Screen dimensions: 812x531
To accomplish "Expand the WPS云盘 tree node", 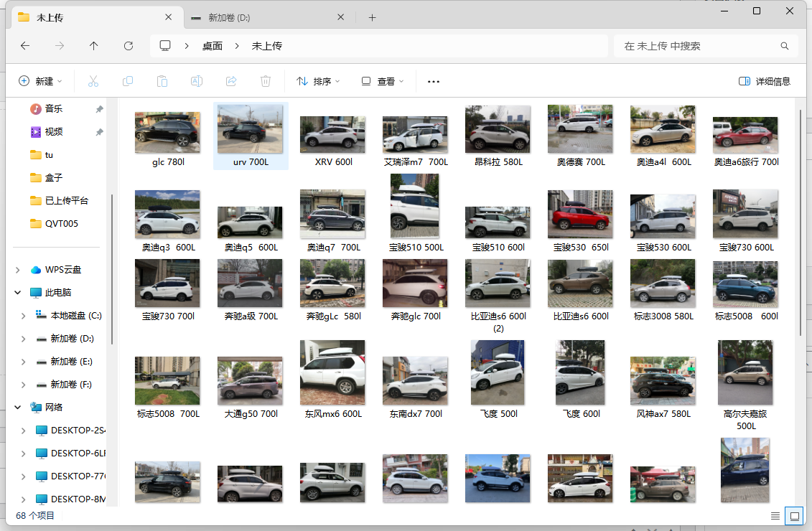I will coord(17,270).
